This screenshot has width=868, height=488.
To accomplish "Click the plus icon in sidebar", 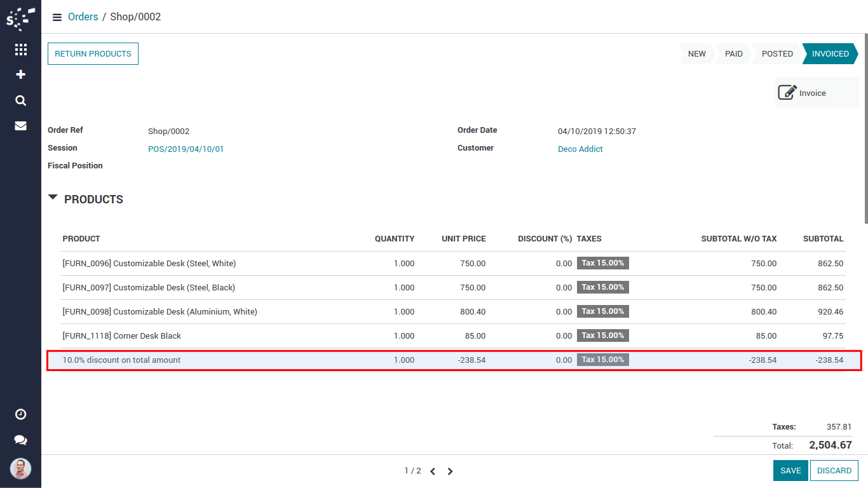I will (20, 74).
